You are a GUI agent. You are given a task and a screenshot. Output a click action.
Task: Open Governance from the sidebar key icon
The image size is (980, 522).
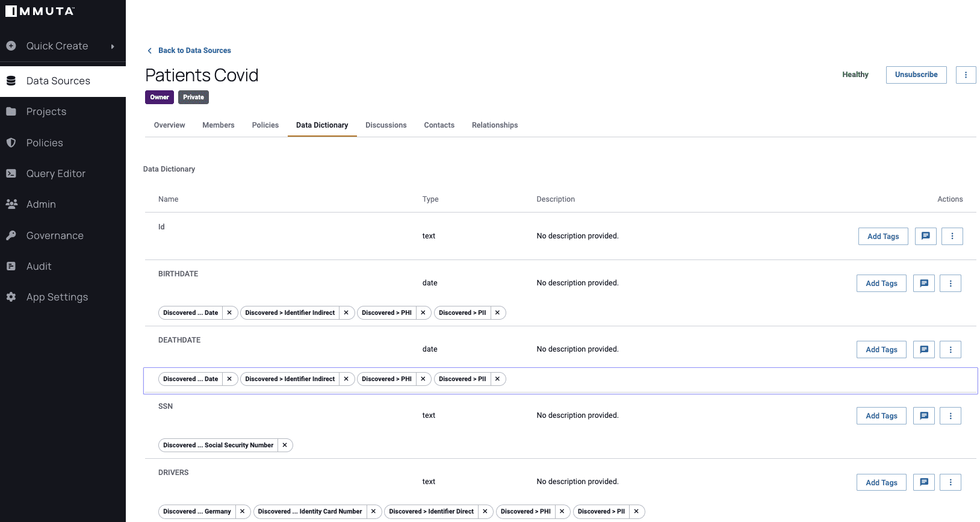coord(11,235)
